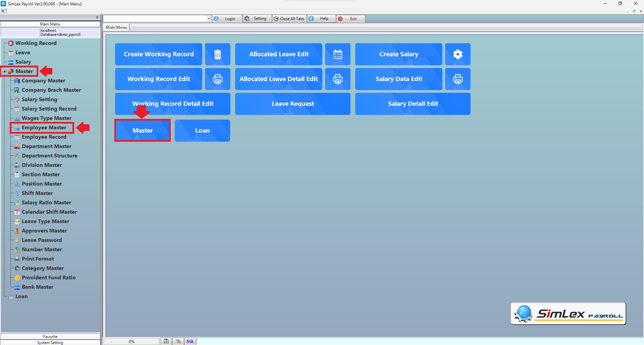Click the trash icon beside Create Working Record
This screenshot has height=345, width=644.
pos(218,54)
